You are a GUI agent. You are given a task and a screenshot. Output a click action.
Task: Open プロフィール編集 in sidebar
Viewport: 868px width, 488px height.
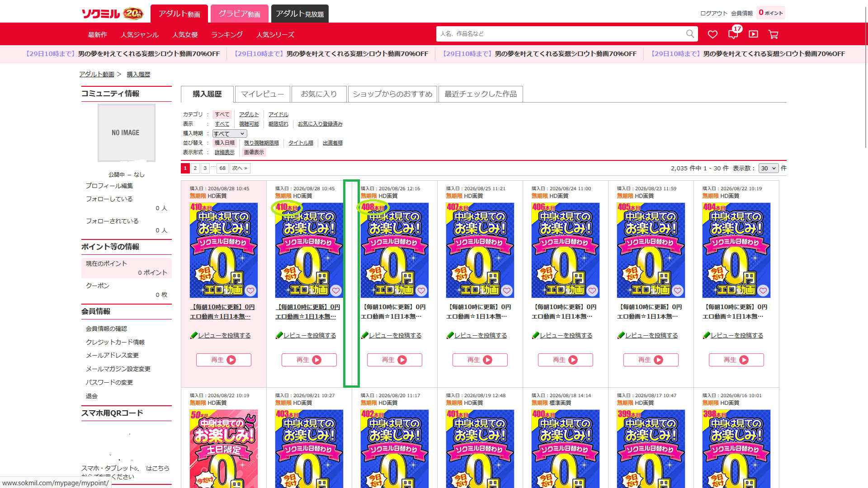[x=109, y=186]
